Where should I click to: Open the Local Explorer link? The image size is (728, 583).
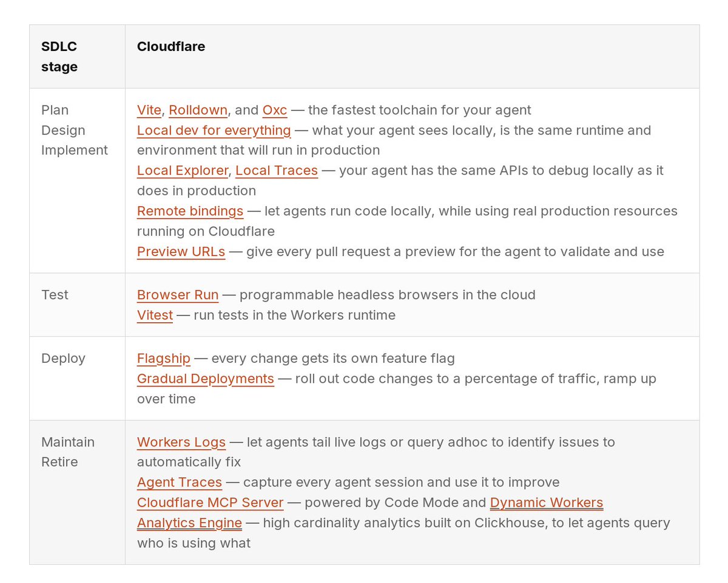click(x=183, y=170)
